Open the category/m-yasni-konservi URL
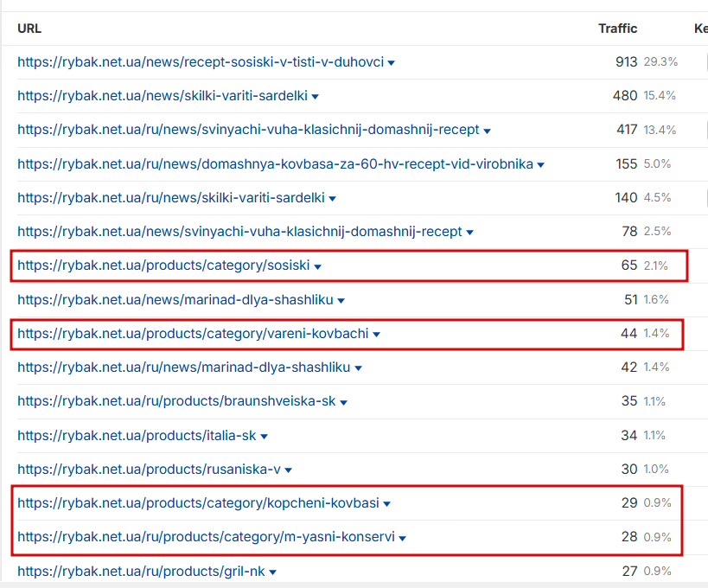The image size is (708, 588). [207, 536]
